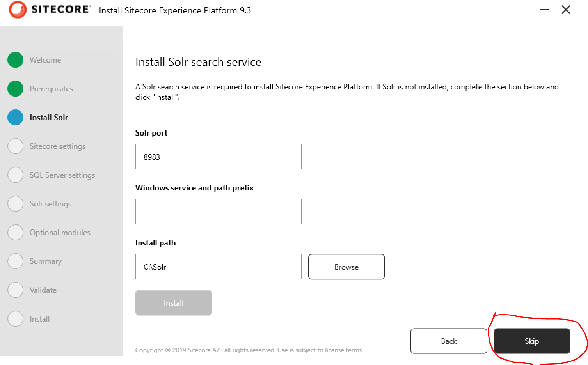
Task: Click the Sitecore logo icon
Action: point(18,9)
